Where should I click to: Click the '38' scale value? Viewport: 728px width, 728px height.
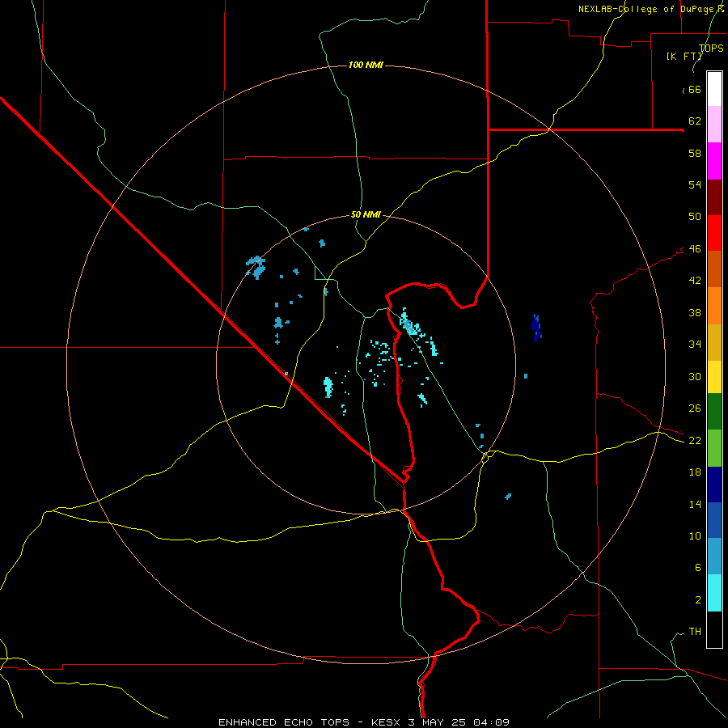tap(695, 312)
